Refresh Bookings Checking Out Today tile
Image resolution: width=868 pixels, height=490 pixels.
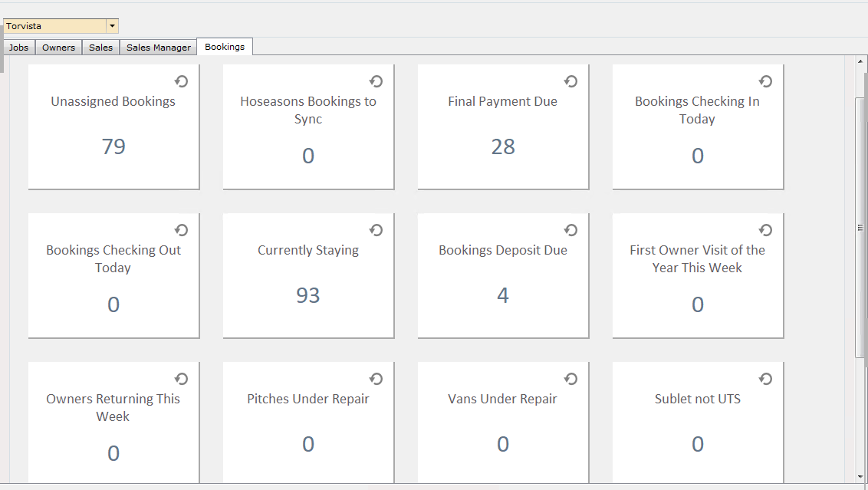(x=182, y=230)
